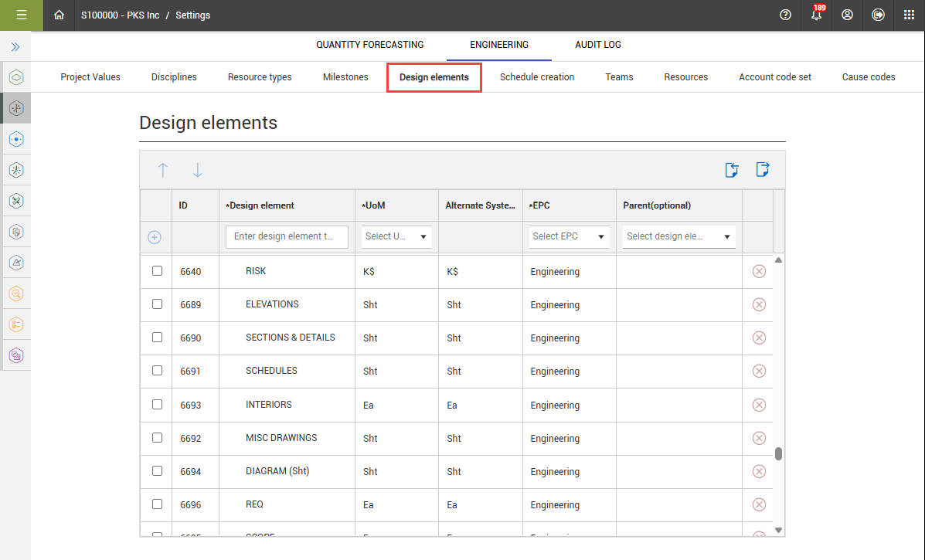Open the Select UoM dropdown
Image resolution: width=925 pixels, height=560 pixels.
tap(396, 237)
